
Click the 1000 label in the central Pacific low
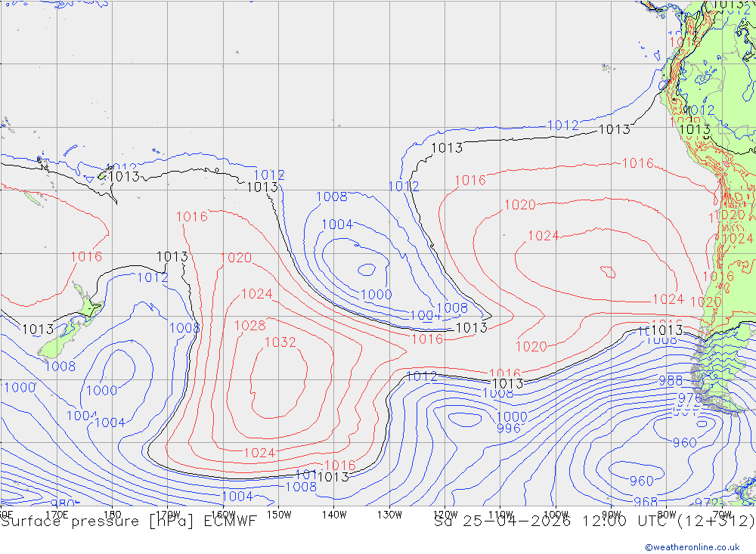coord(376,295)
